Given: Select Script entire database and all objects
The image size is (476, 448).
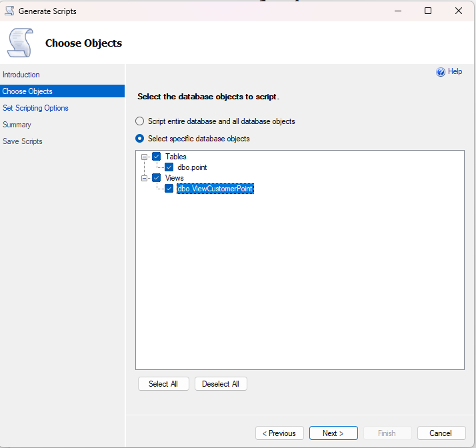Looking at the screenshot, I should (139, 121).
